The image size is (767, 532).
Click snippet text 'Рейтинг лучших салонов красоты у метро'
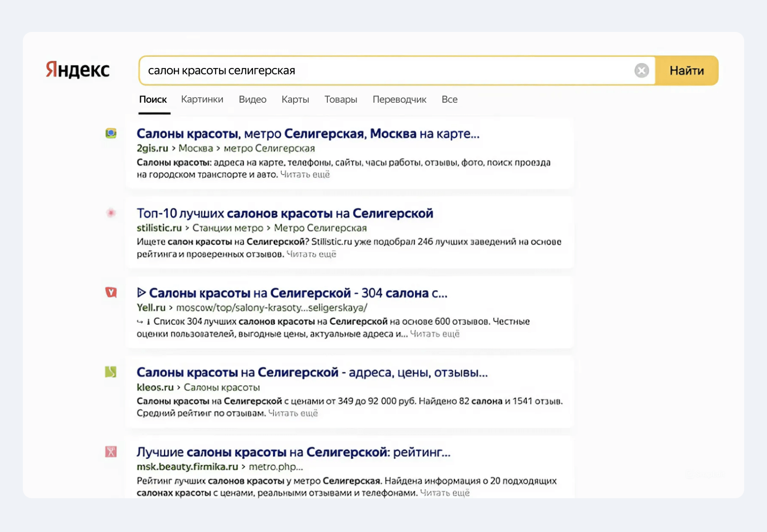tap(228, 481)
